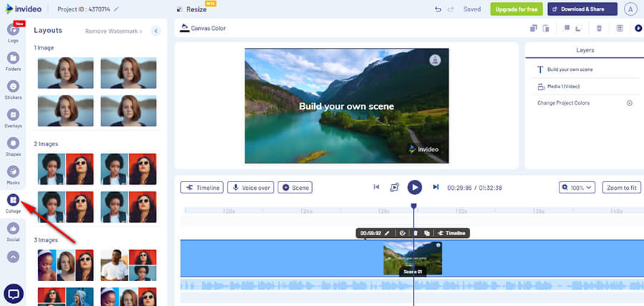644x306 pixels.
Task: Toggle the grid view icon
Action: pos(620,29)
